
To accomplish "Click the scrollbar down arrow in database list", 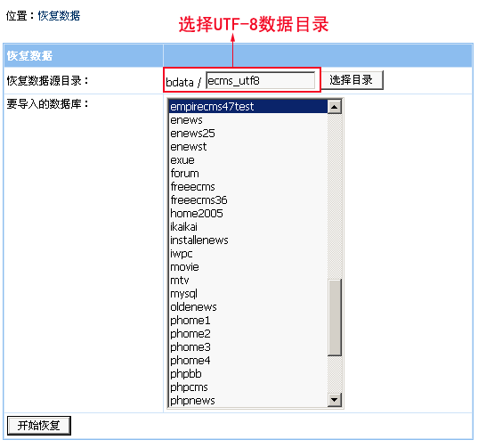I will (x=335, y=400).
